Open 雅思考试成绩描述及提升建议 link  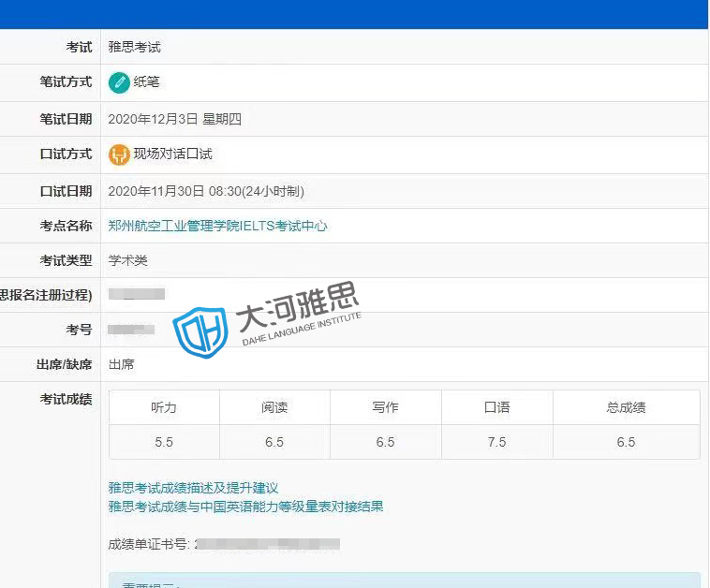coord(193,488)
